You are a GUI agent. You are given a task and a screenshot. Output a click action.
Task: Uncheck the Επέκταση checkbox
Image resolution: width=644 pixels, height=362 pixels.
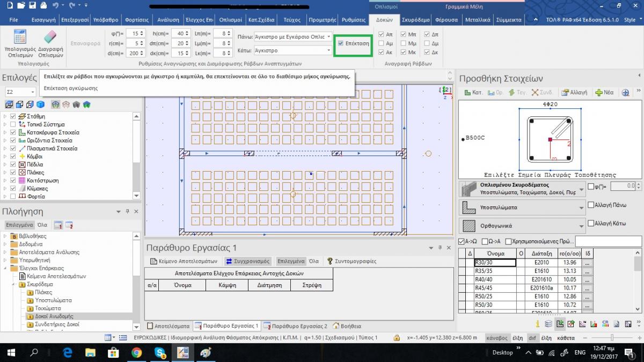pyautogui.click(x=341, y=43)
